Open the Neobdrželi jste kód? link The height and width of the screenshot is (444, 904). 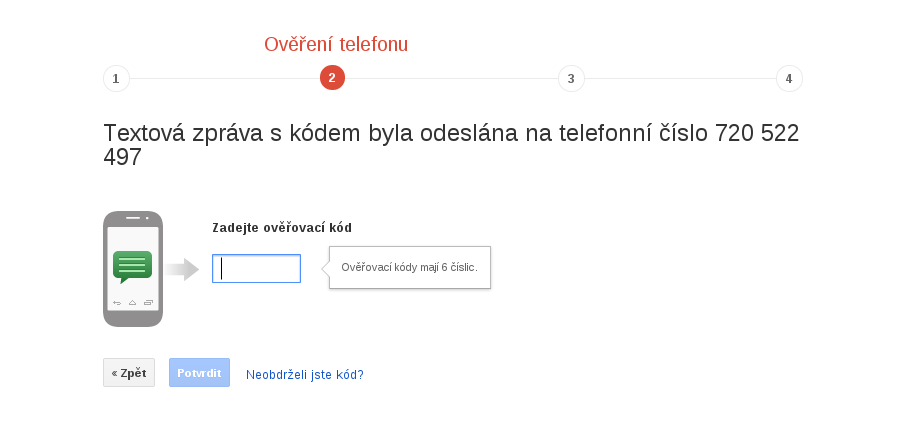[305, 375]
